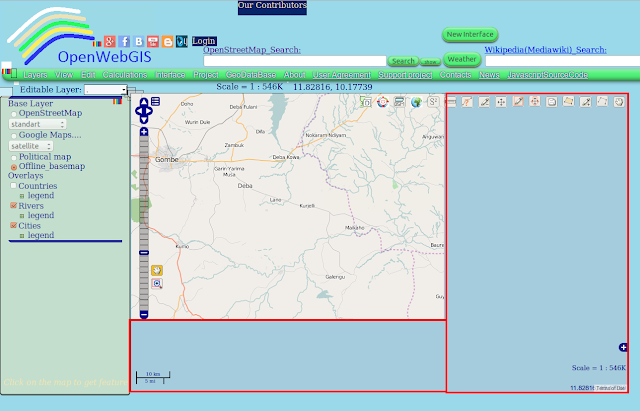Click the S² area tool icon
The width and height of the screenshot is (640, 411).
(x=433, y=102)
